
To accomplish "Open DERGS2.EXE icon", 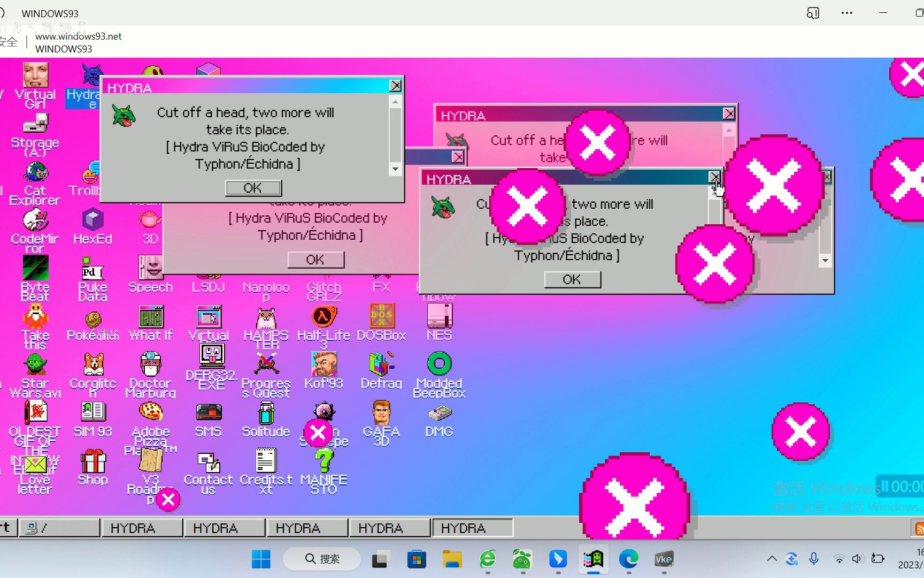I will coord(212,367).
